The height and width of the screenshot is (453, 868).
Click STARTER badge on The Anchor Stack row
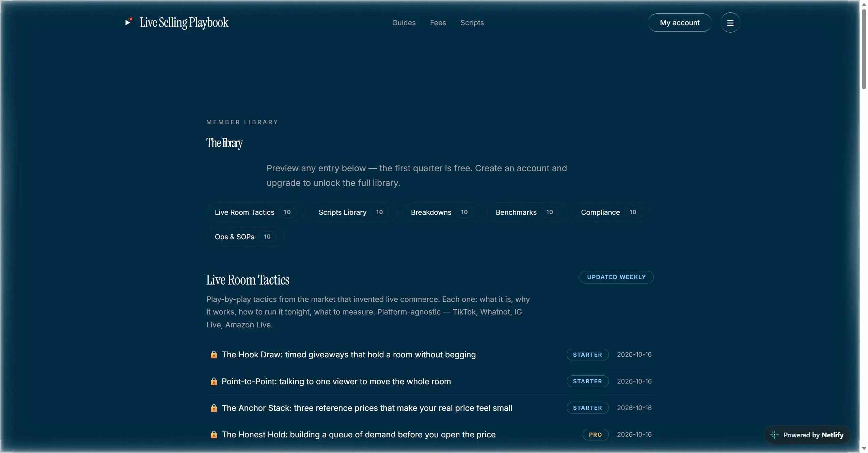(x=587, y=408)
